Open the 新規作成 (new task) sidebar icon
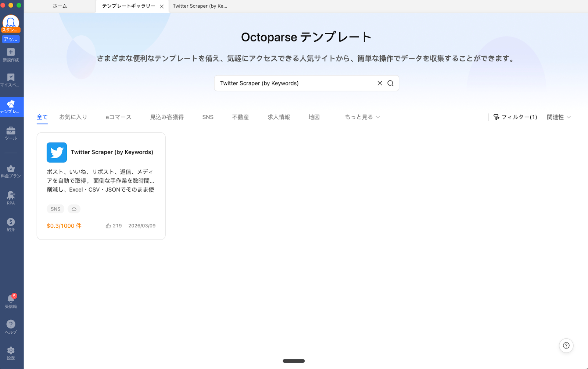Image resolution: width=588 pixels, height=369 pixels. (x=11, y=52)
